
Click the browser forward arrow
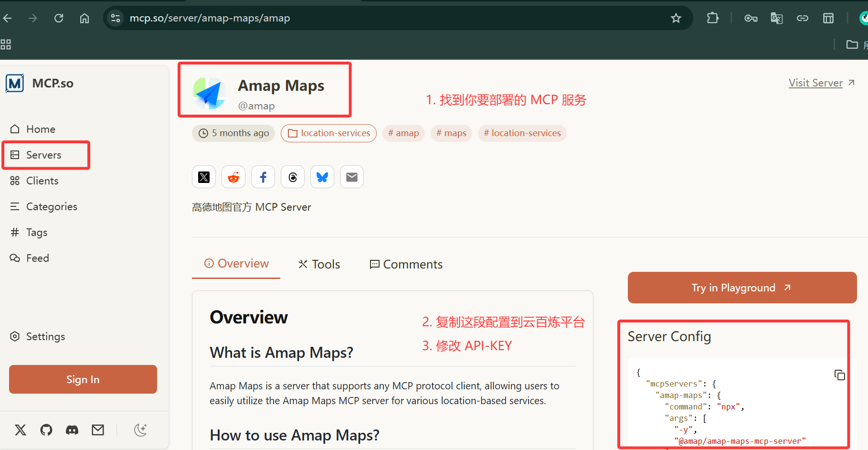pyautogui.click(x=33, y=18)
